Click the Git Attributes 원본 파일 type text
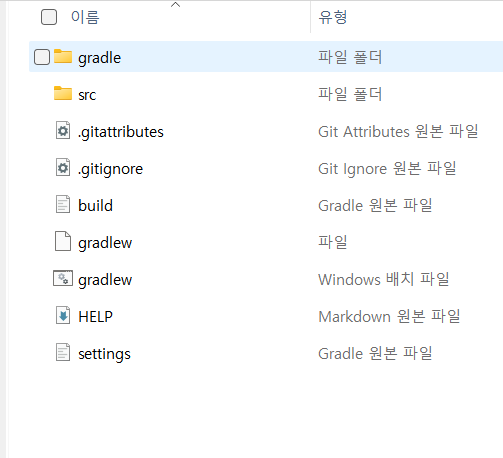This screenshot has height=458, width=503. [398, 131]
